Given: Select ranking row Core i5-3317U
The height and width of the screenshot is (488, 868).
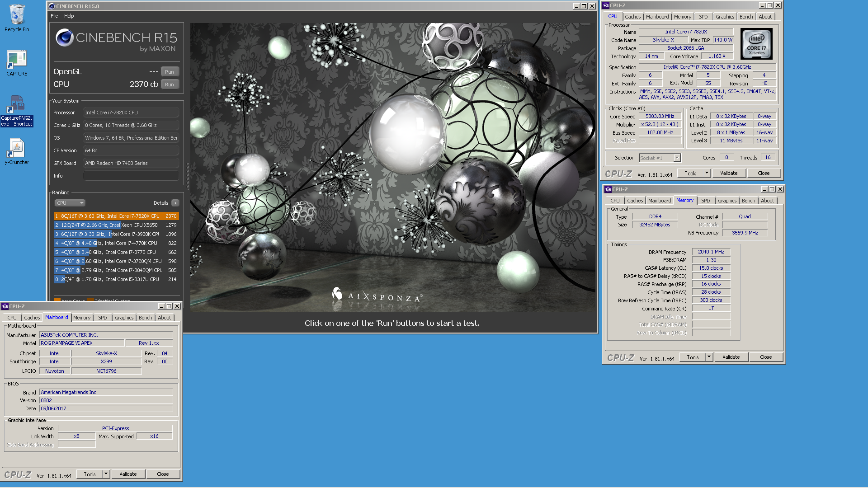Looking at the screenshot, I should point(116,279).
